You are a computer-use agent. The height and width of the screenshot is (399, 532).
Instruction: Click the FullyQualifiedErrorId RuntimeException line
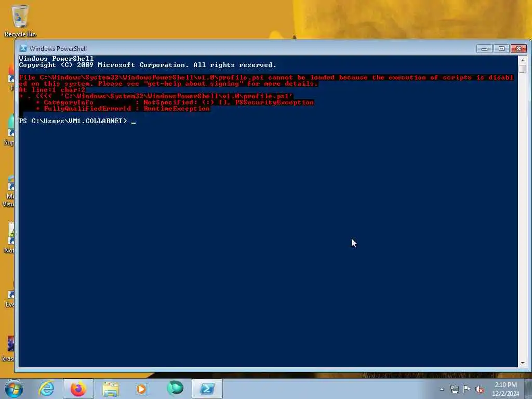(x=123, y=109)
